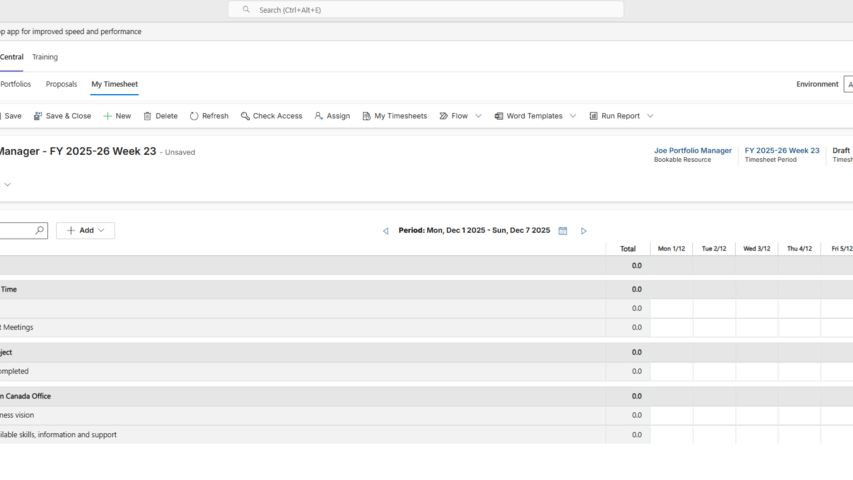Click the Save & Close icon
The width and height of the screenshot is (853, 480).
pyautogui.click(x=38, y=116)
